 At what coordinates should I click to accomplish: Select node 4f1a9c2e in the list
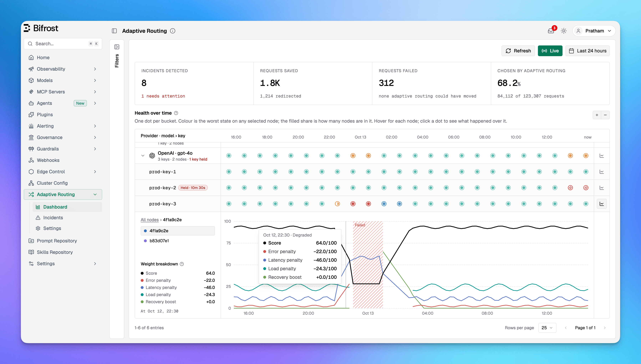[178, 231]
